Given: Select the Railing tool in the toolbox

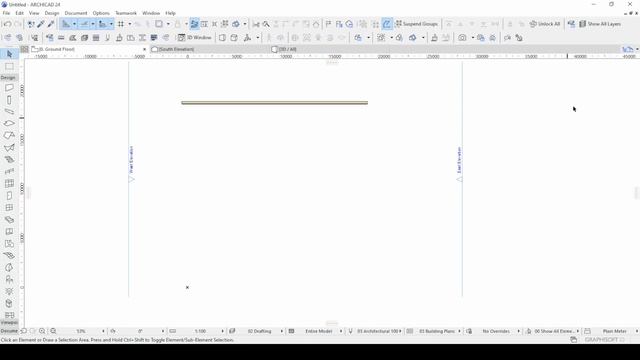Looking at the screenshot, I should click(x=9, y=171).
